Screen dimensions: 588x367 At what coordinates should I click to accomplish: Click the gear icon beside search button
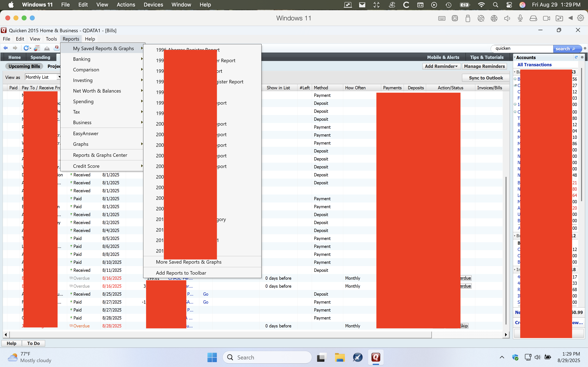click(x=585, y=49)
